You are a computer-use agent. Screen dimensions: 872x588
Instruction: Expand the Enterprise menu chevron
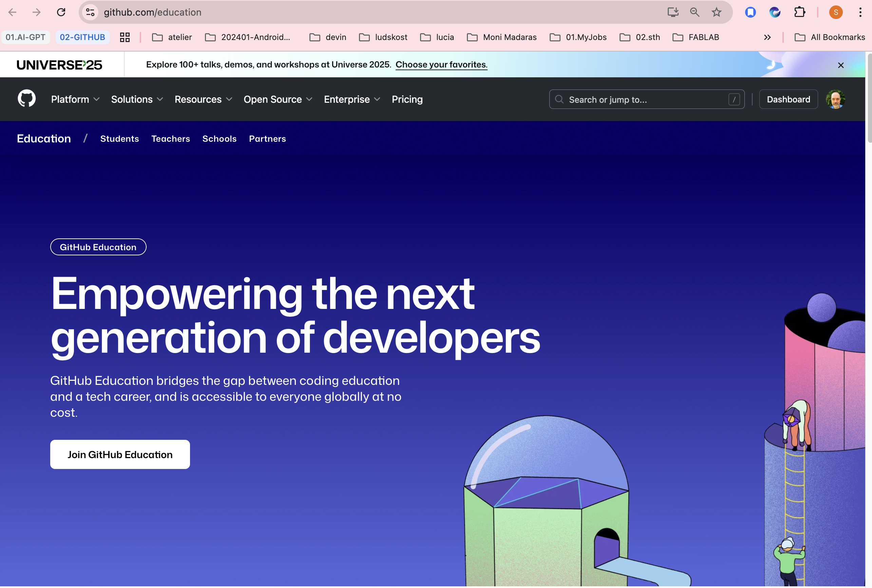coord(377,99)
